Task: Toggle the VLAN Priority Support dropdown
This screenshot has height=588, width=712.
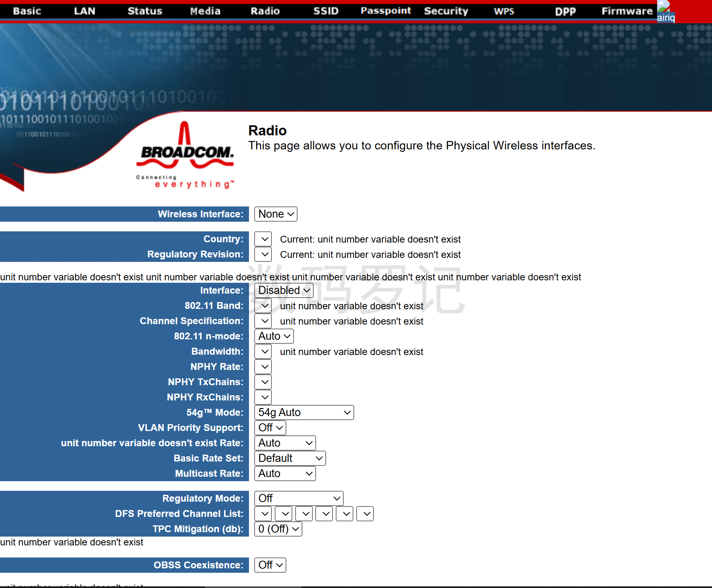Action: pyautogui.click(x=270, y=428)
